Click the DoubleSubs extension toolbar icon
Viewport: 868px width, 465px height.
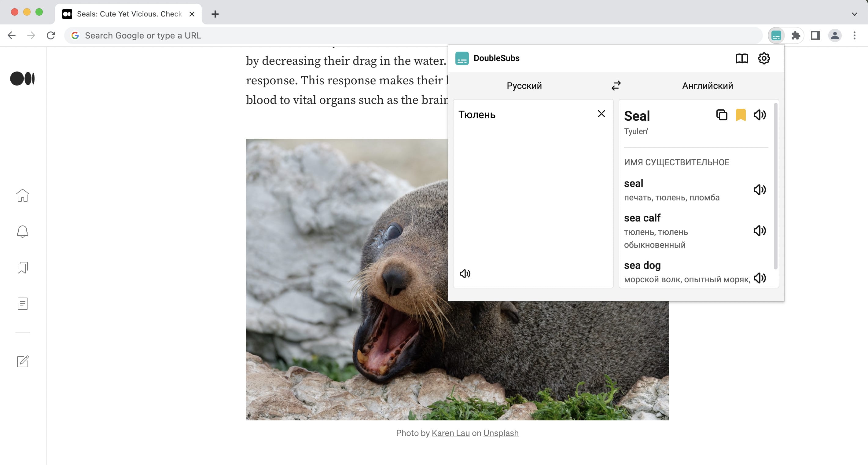pos(776,35)
